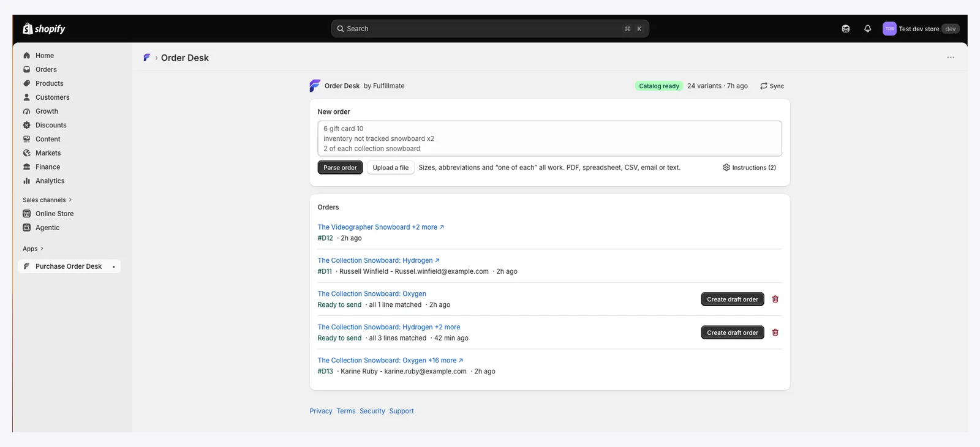Viewport: 980px width, 447px height.
Task: Delete the Hydrogen +2 more pending order
Action: tap(775, 332)
